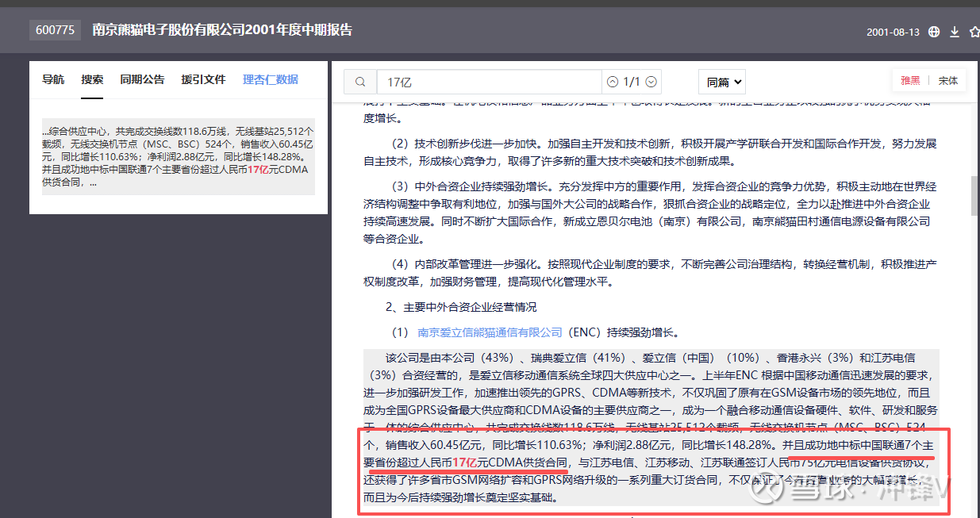Open the 导航 tab
980x518 pixels.
point(53,79)
